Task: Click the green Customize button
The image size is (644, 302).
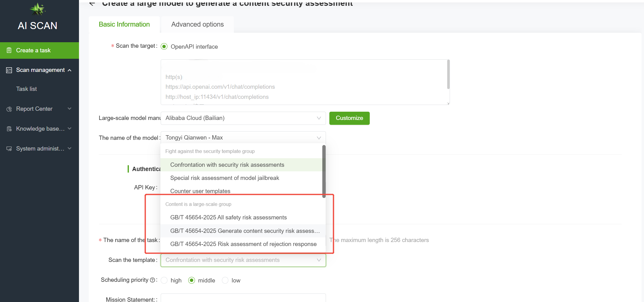Action: pos(349,118)
